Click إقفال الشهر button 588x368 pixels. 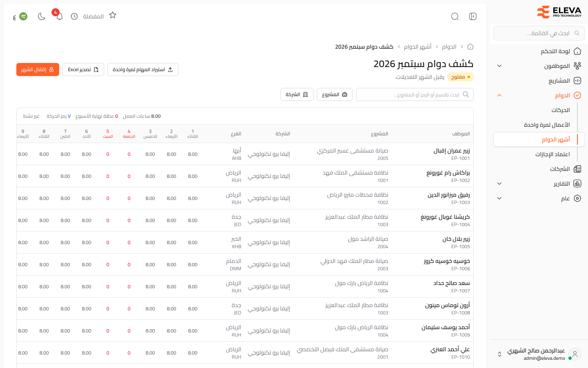38,70
